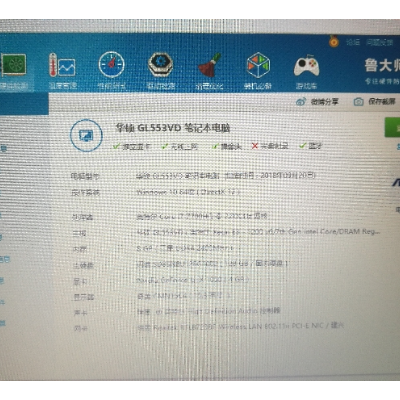Viewport: 400px width, 400px height.
Task: Click the gold medal icon at top right
Action: 333,41
